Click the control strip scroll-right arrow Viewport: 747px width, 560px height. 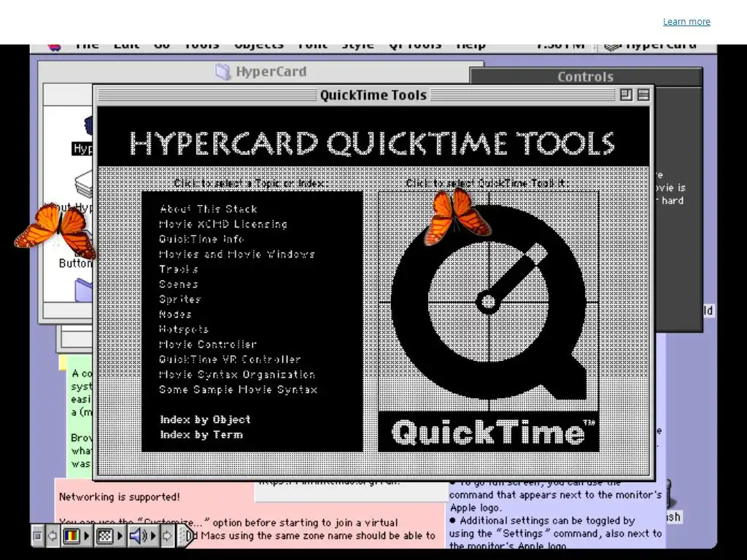[x=167, y=536]
